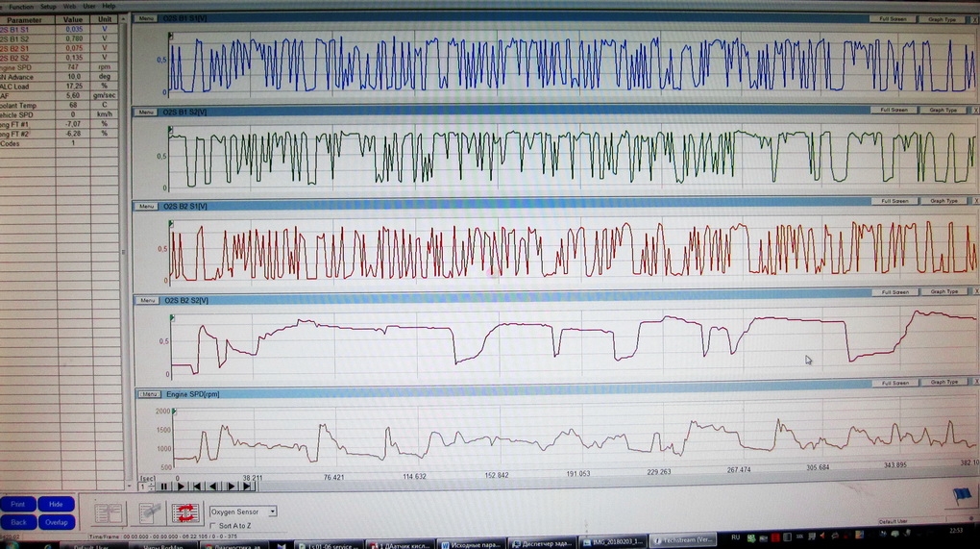Open Menu button on O2S B2 S2 graph
Screen dimensions: 980x549
(148, 301)
